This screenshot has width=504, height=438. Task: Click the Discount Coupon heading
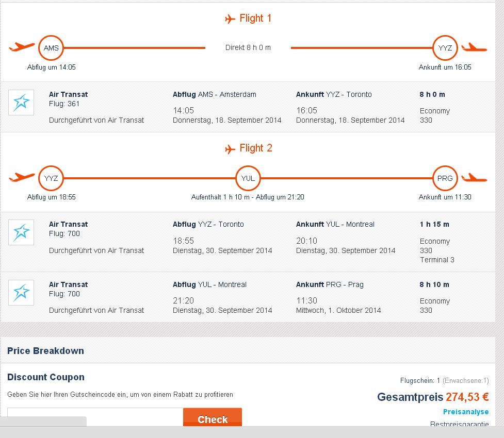click(46, 377)
